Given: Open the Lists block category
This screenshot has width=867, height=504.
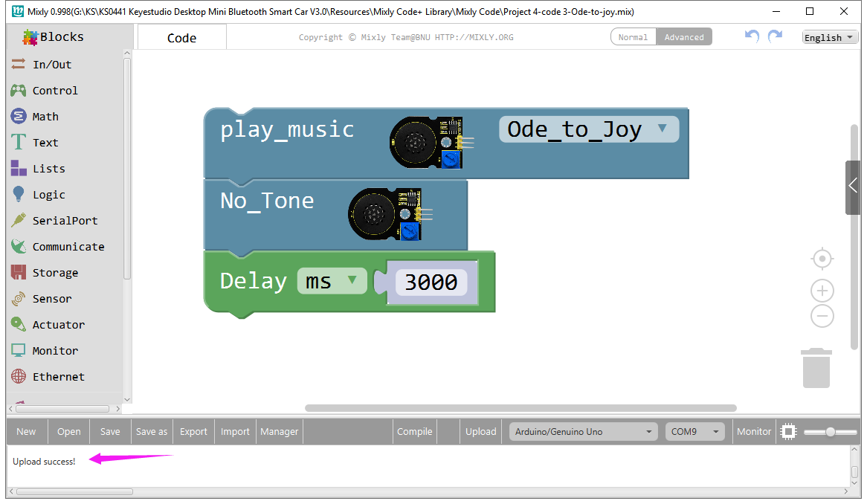Looking at the screenshot, I should (x=48, y=169).
